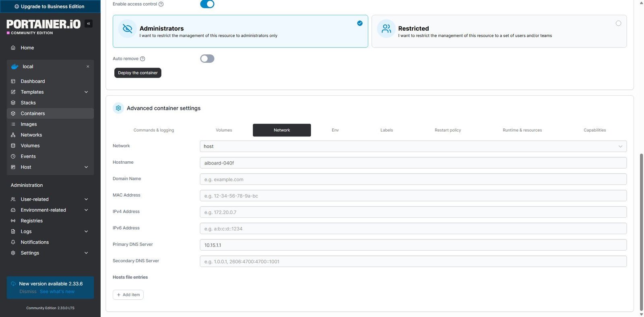Open the Dashboard icon in sidebar
Screen dimensions: 644x317
(x=13, y=81)
